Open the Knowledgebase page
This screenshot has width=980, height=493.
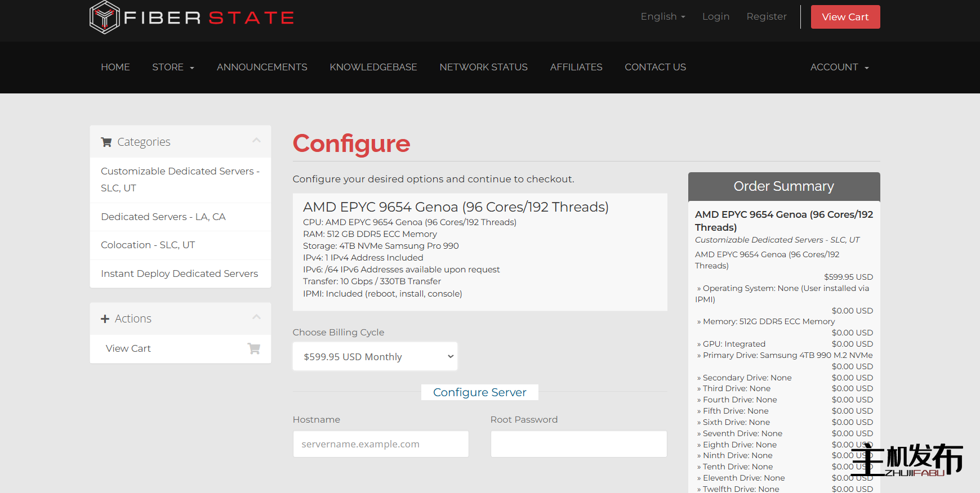(x=373, y=68)
